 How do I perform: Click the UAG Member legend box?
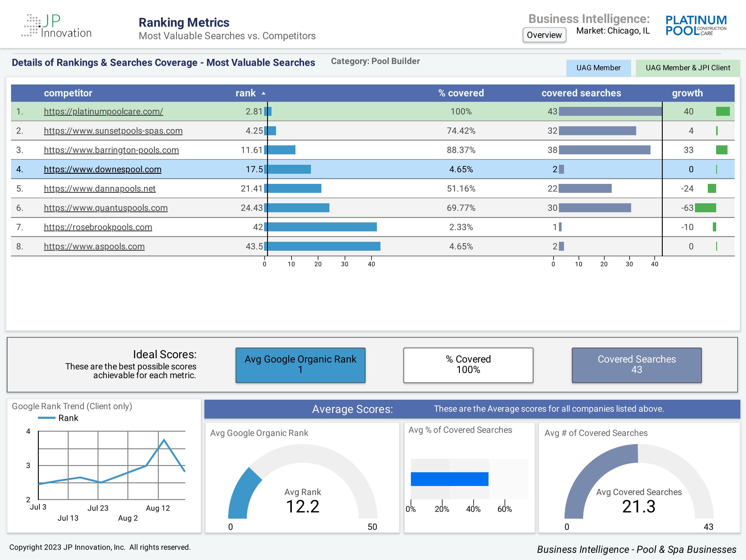pos(598,68)
